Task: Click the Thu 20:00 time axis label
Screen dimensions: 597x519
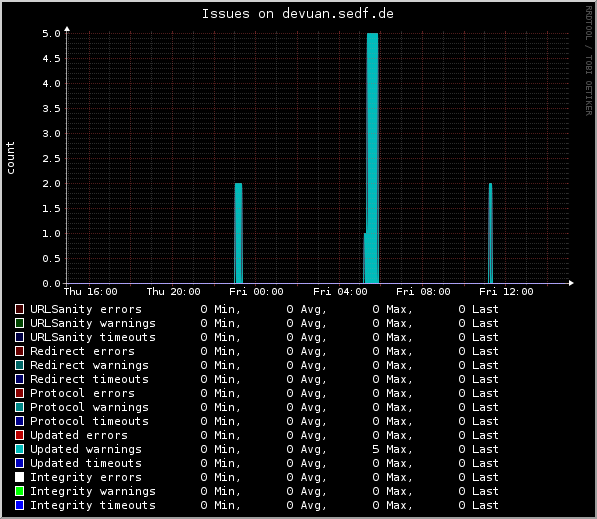Action: [174, 292]
